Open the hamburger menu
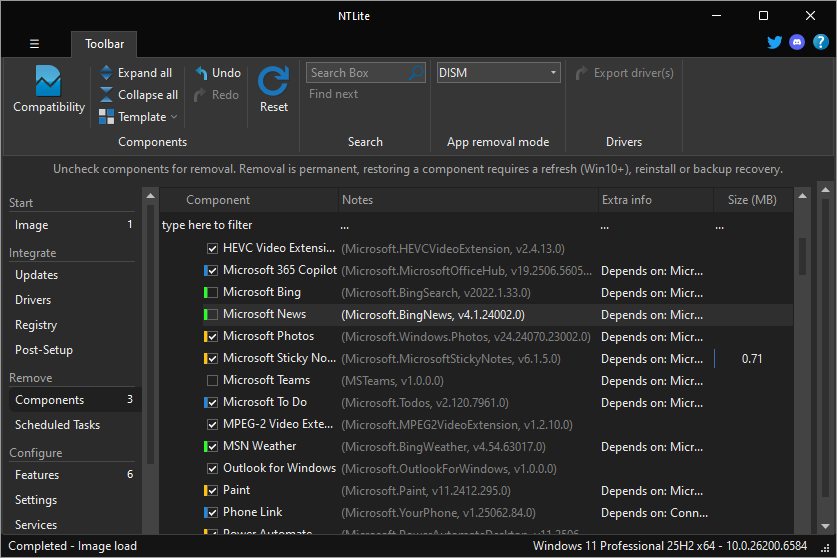This screenshot has width=837, height=558. click(34, 44)
